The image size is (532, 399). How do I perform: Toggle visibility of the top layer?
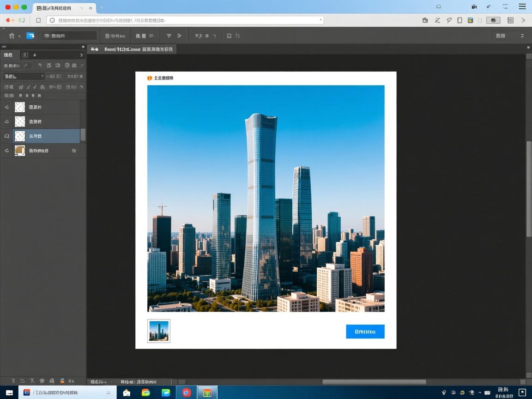pos(6,107)
